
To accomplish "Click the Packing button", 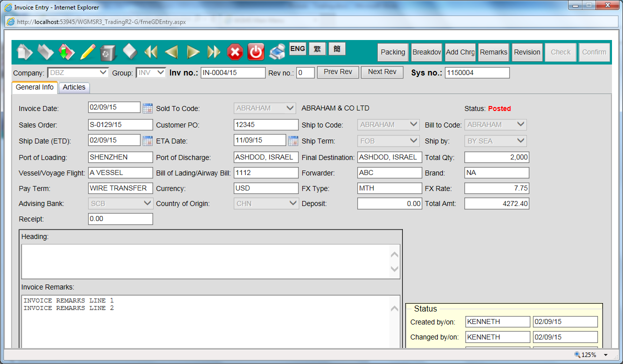I will [x=393, y=52].
